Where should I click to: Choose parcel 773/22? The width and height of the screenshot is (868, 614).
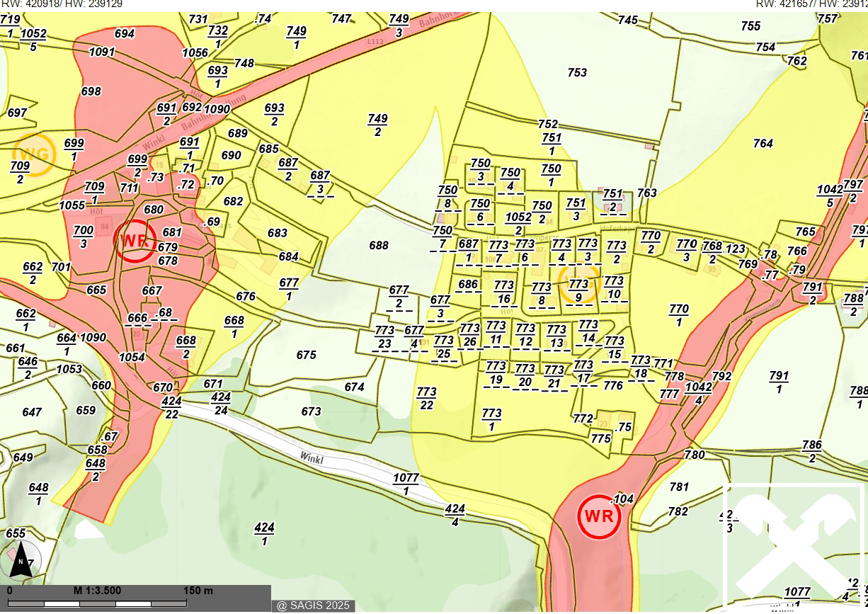(426, 398)
